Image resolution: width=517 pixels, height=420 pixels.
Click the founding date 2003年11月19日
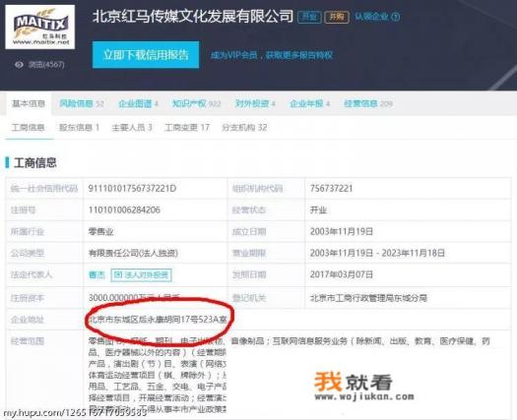(x=342, y=231)
